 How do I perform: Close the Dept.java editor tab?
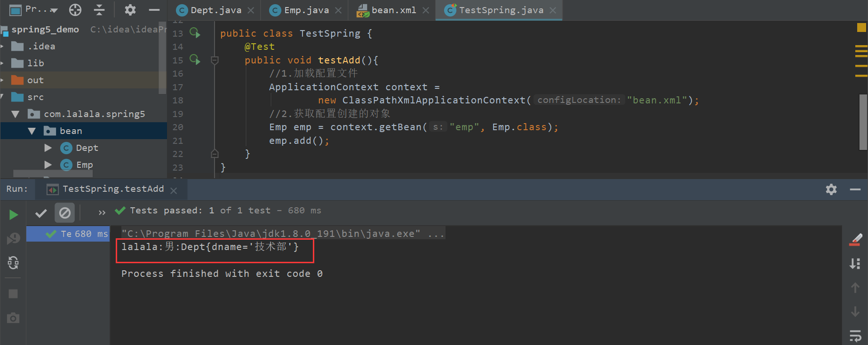[x=251, y=10]
